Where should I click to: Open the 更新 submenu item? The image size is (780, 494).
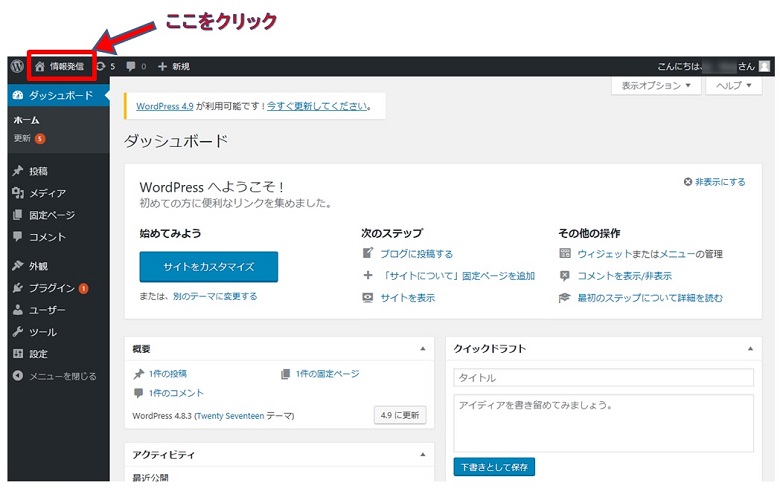click(22, 138)
